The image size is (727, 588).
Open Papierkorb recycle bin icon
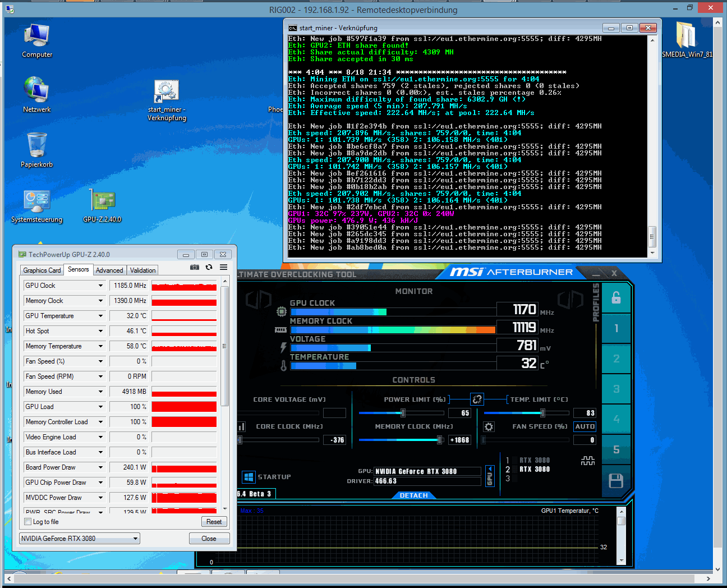coord(37,150)
